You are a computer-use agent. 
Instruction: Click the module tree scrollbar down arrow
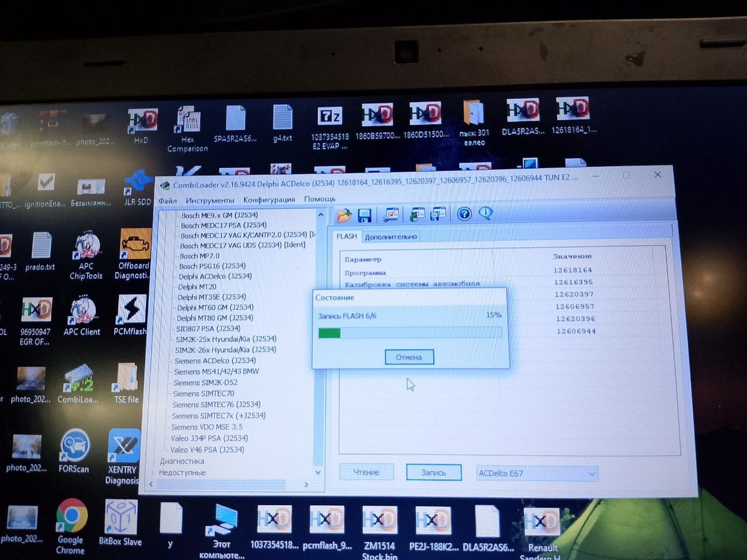click(319, 472)
